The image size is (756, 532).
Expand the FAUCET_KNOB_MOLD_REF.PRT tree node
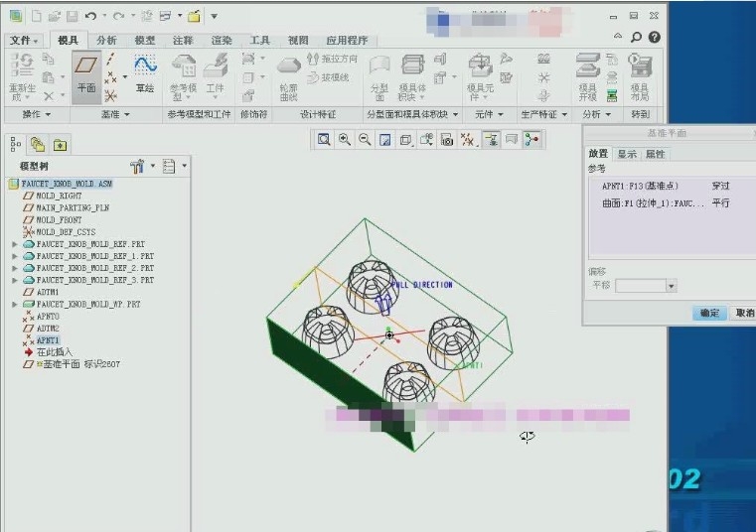[15, 244]
